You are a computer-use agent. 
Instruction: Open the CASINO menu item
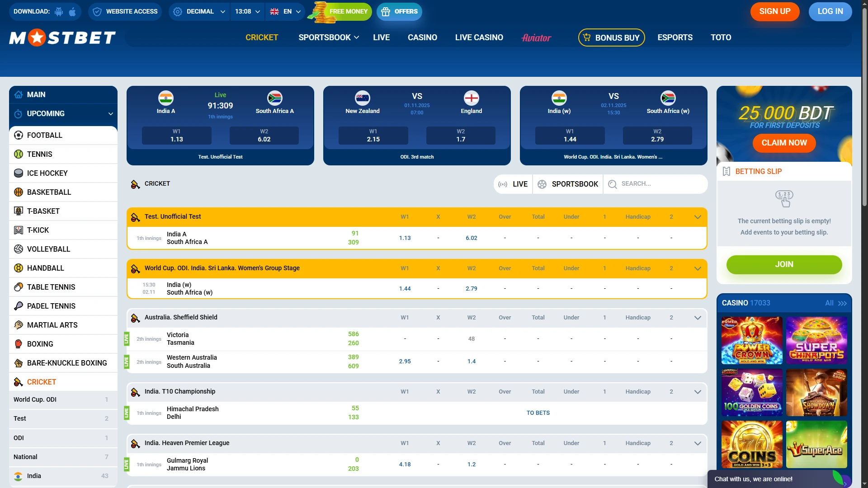(422, 38)
